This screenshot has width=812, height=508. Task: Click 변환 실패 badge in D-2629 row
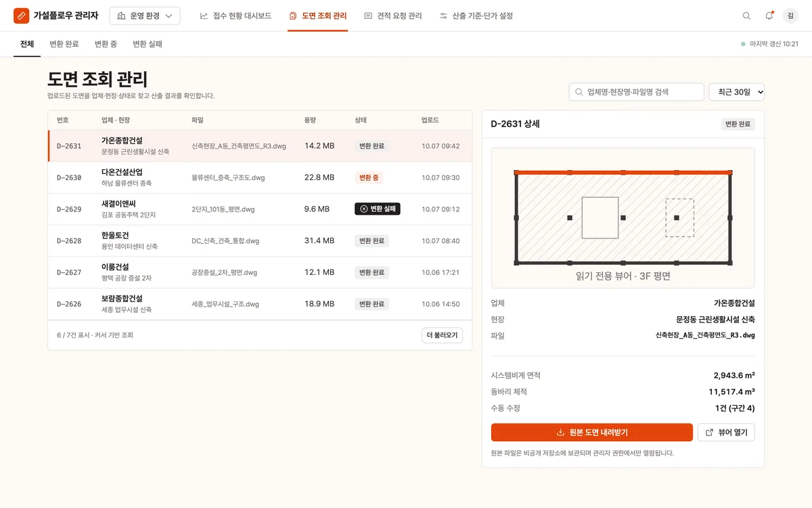click(x=378, y=209)
